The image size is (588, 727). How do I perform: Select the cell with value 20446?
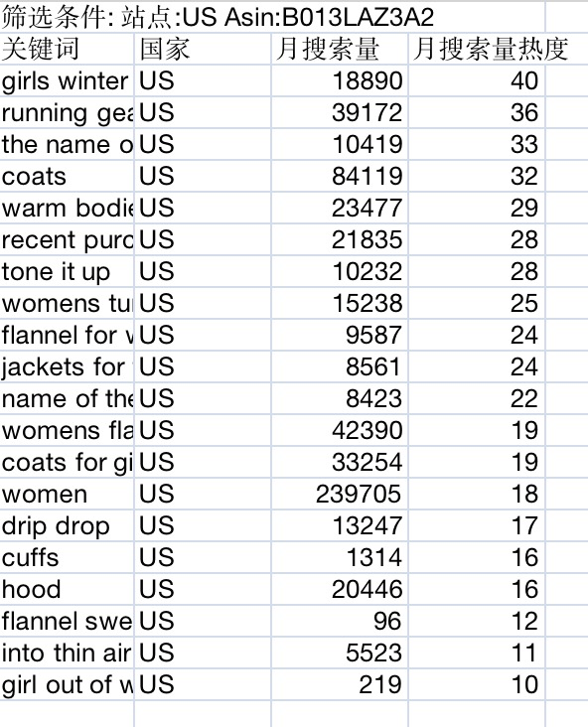coord(340,589)
